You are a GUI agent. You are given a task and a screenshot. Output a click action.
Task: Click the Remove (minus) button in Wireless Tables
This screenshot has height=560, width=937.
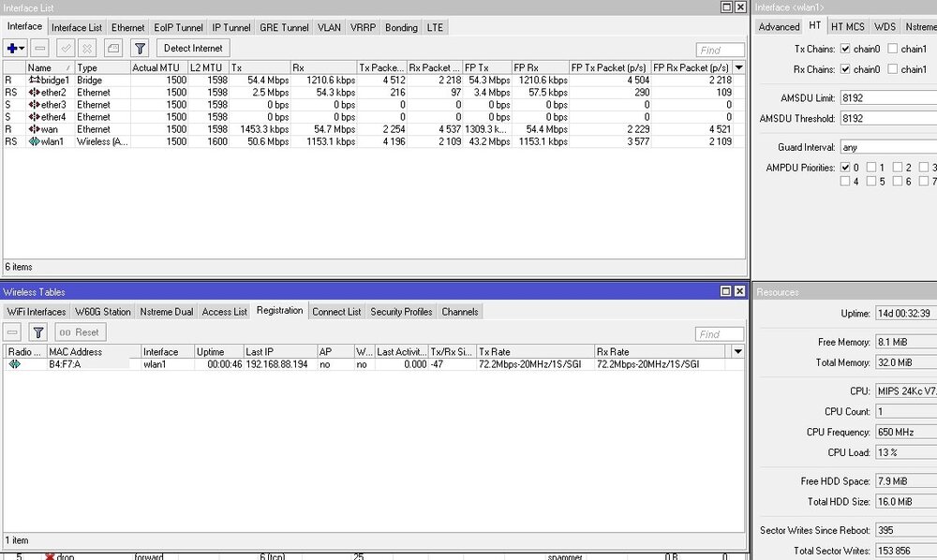(13, 332)
